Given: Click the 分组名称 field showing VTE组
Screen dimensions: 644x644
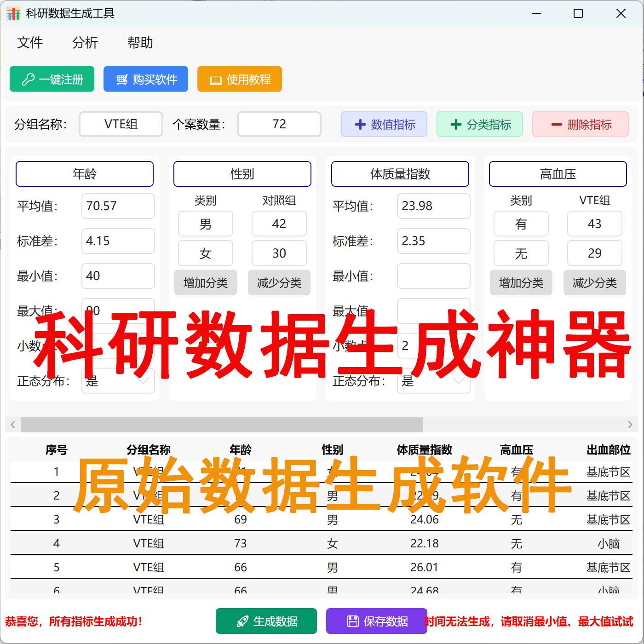Looking at the screenshot, I should click(x=121, y=124).
